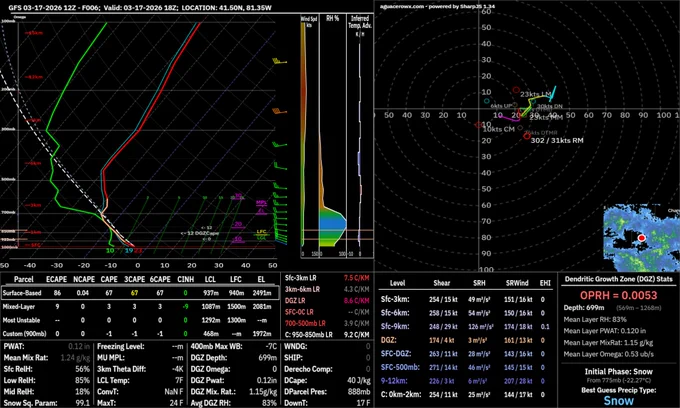
Task: Click the Initial Phase: Snow text
Action: click(618, 372)
